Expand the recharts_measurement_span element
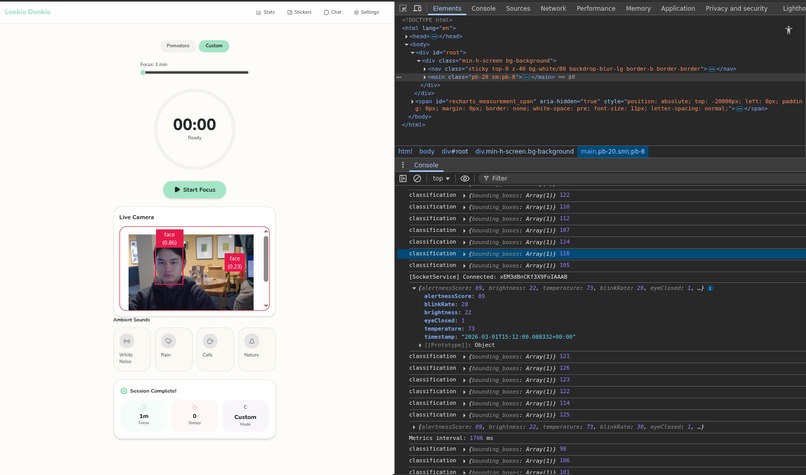806x475 pixels. tap(413, 102)
